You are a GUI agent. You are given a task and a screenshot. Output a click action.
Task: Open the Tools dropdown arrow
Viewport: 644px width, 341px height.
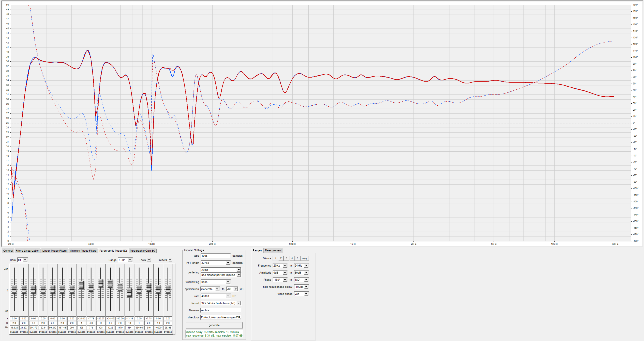pyautogui.click(x=149, y=260)
